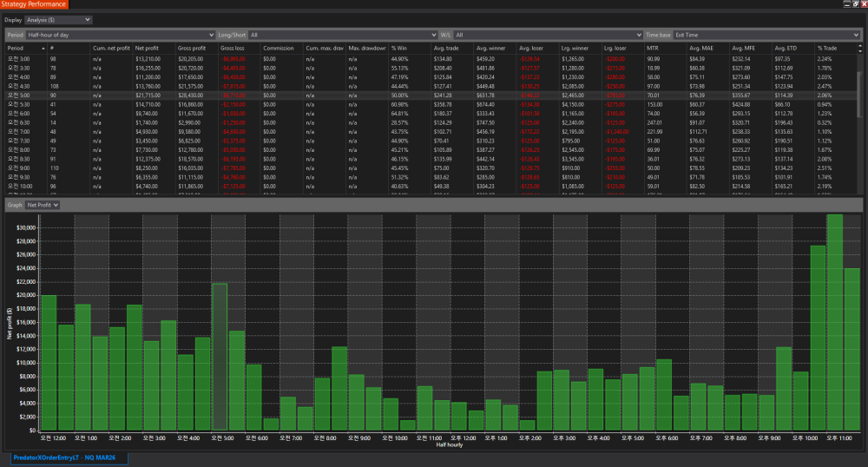The height and width of the screenshot is (467, 868).
Task: Open the Display Analysis ($) dropdown
Action: (x=59, y=19)
